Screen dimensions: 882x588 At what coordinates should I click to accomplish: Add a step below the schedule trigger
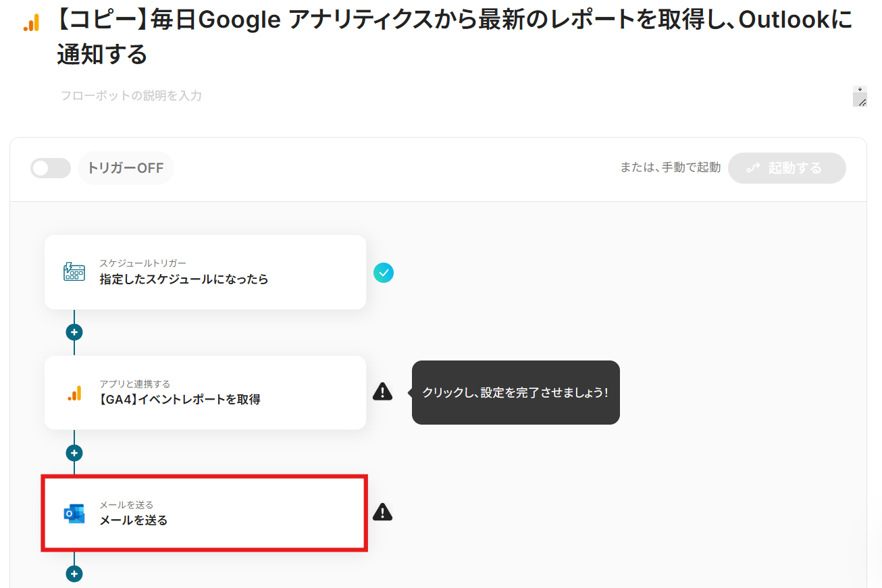click(x=74, y=332)
